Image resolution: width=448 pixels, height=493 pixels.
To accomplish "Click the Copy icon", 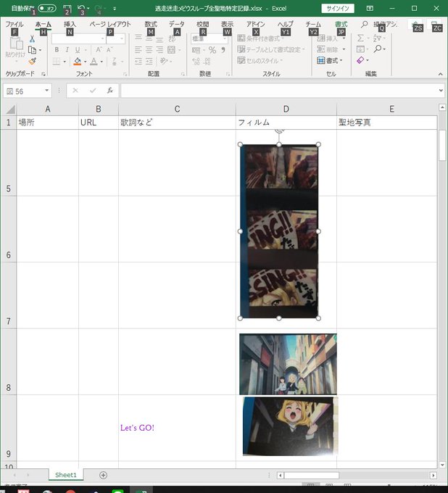I will [32, 50].
